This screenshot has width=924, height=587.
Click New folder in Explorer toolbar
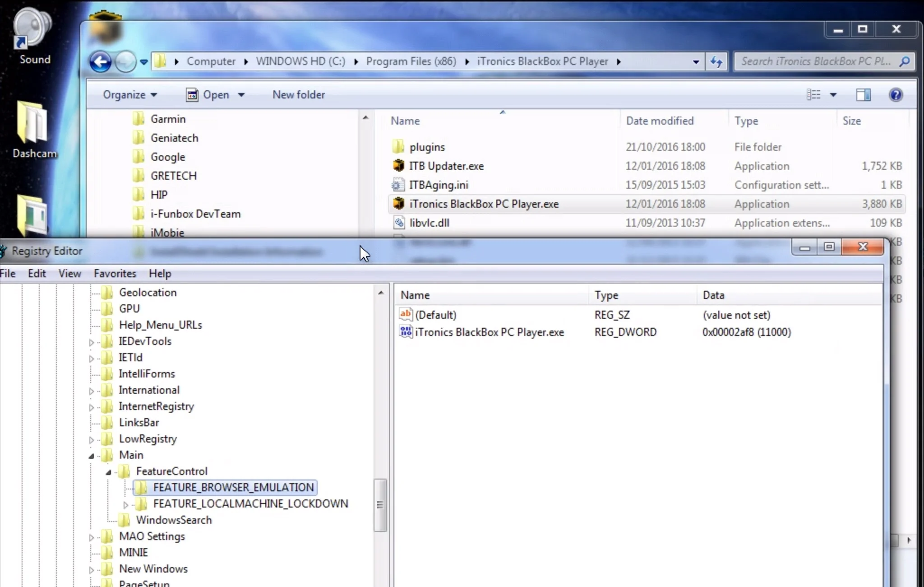point(298,95)
